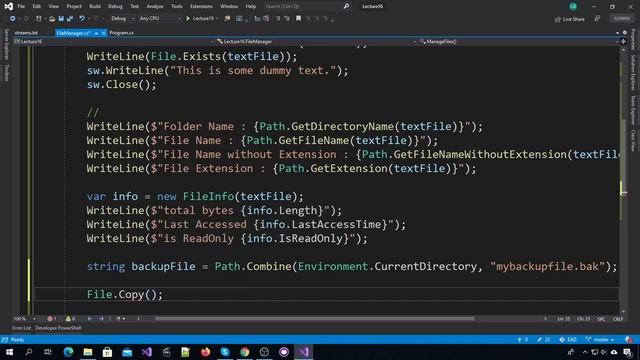The width and height of the screenshot is (640, 360).
Task: Click the Windows taskbar search icon
Action: (29, 352)
